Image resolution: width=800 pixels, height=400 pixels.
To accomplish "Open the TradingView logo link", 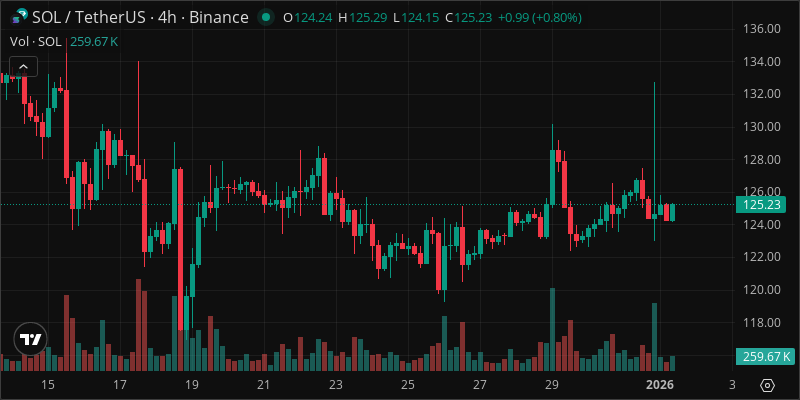I will [x=30, y=339].
